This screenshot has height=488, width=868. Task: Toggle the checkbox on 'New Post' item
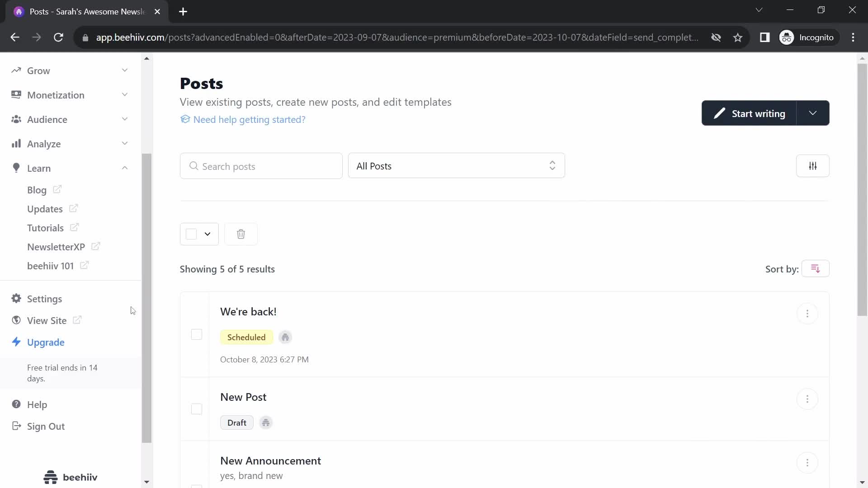[x=197, y=410]
